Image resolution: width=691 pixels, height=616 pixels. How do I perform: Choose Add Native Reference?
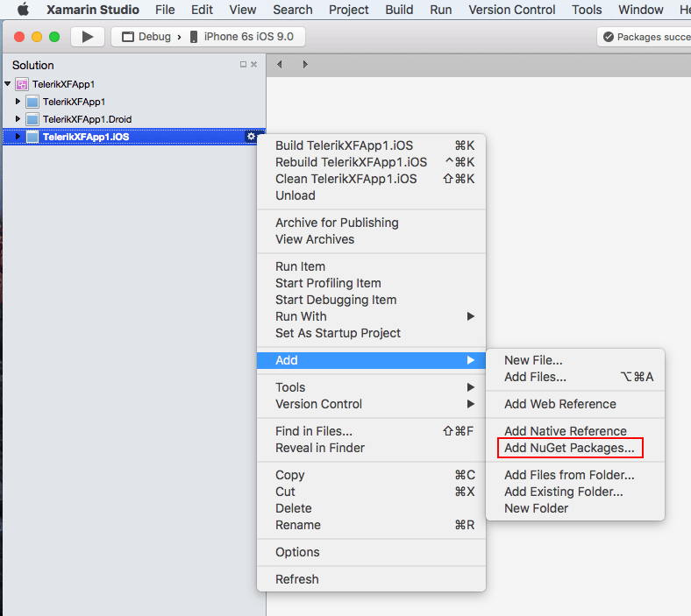pos(575,430)
